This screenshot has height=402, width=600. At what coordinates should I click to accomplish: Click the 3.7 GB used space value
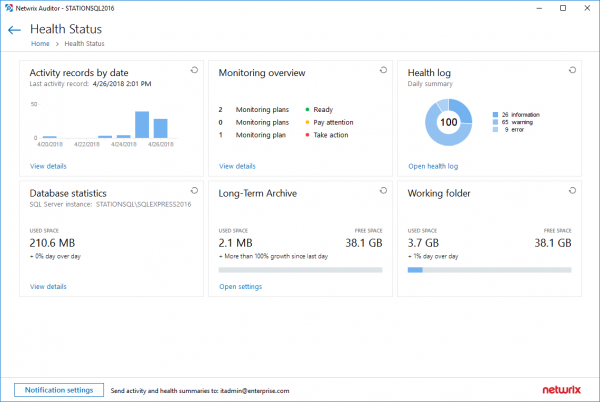(x=423, y=243)
